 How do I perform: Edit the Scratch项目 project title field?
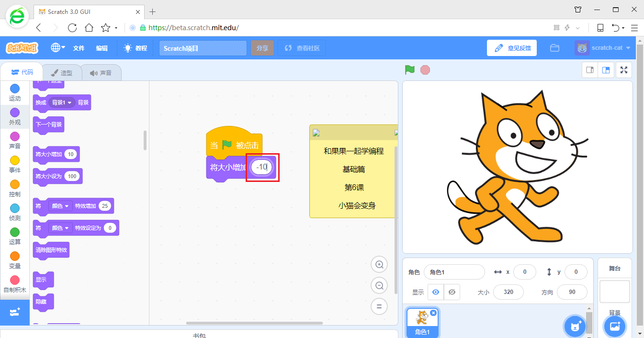click(x=203, y=48)
